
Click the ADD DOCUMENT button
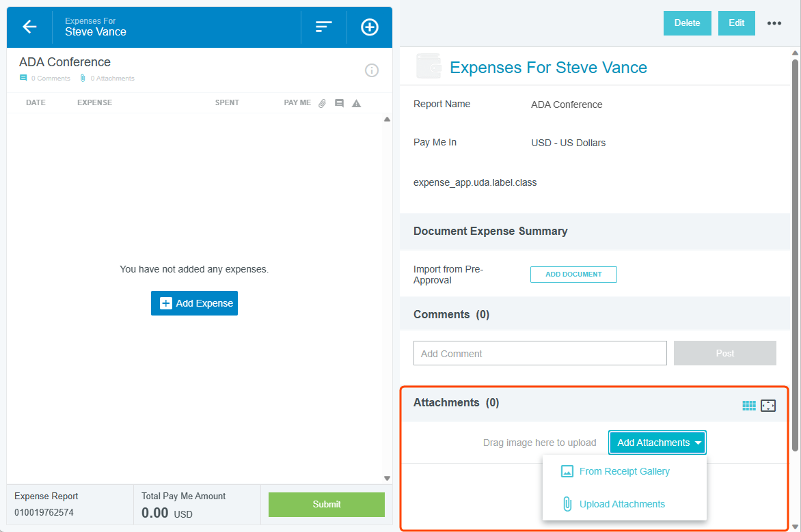point(573,275)
